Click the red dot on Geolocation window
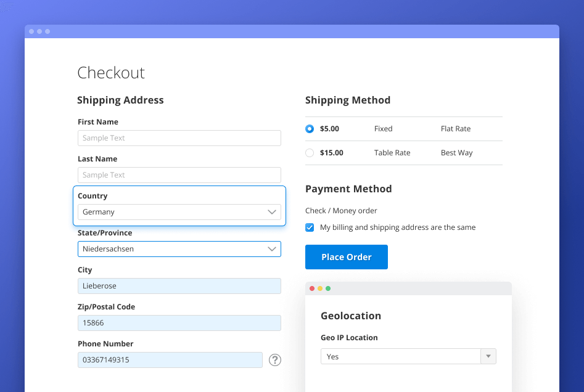The width and height of the screenshot is (584, 392). [311, 288]
